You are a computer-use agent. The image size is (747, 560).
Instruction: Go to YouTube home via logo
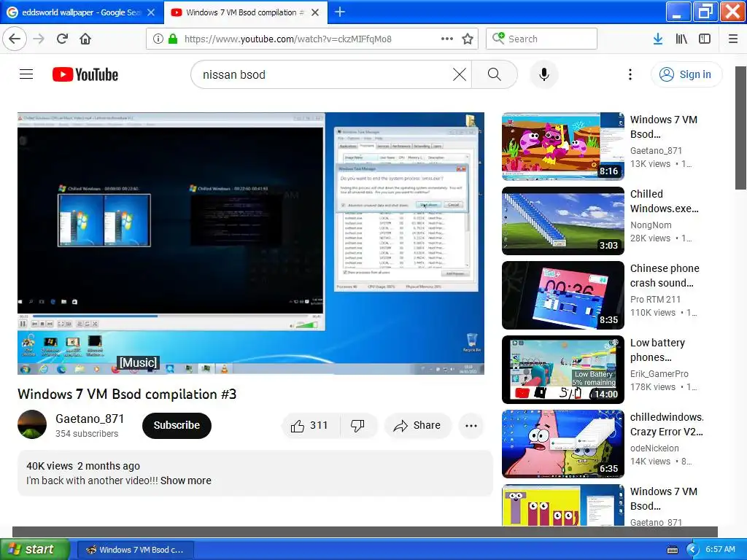click(85, 74)
